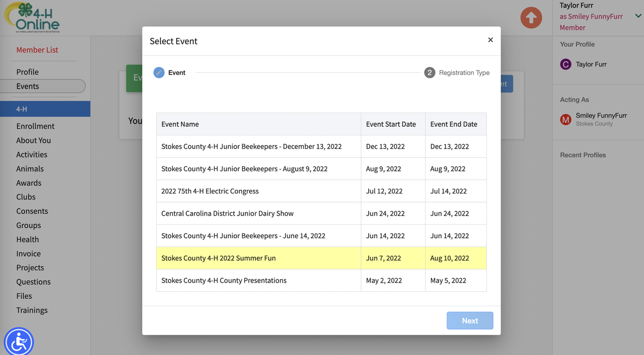Image resolution: width=644 pixels, height=355 pixels.
Task: Open the Animals sidebar item
Action: click(x=30, y=169)
